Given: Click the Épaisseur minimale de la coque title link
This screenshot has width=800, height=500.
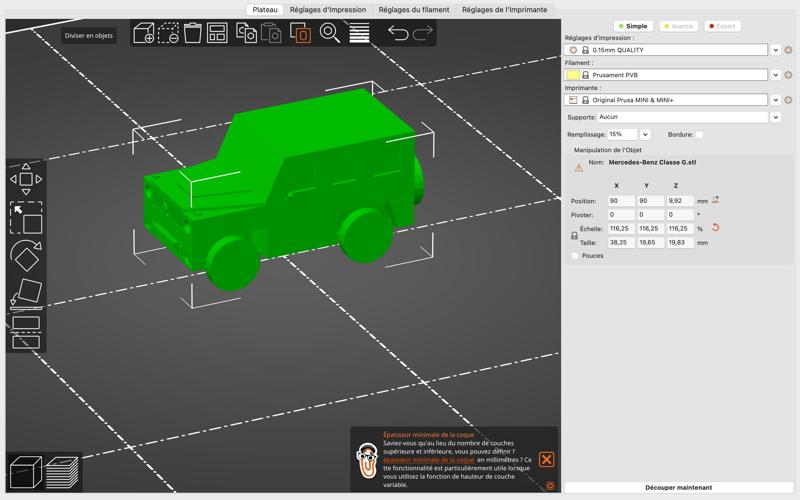Looking at the screenshot, I should pyautogui.click(x=429, y=435).
